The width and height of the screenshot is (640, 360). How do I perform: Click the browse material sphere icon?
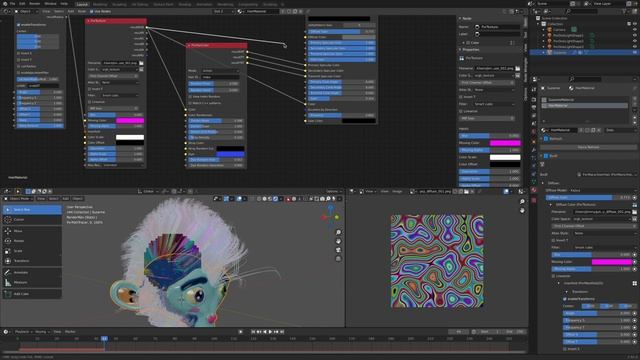pyautogui.click(x=544, y=130)
